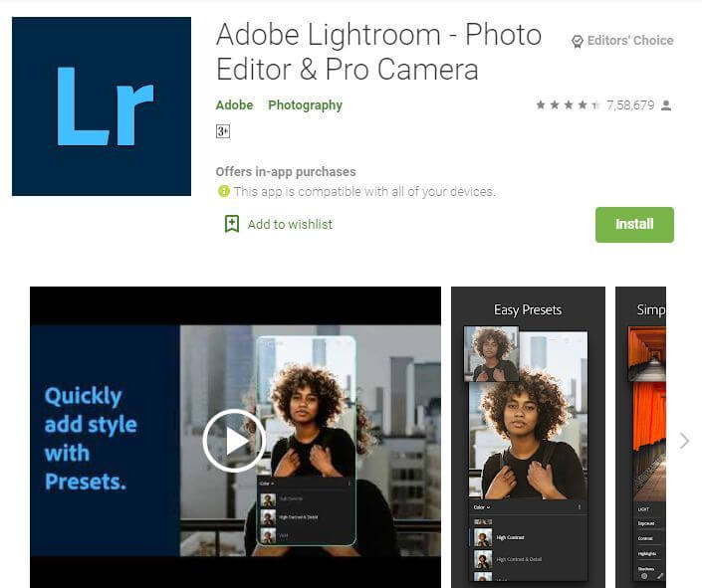The image size is (702, 588).
Task: Click the star rating row
Action: click(x=569, y=105)
